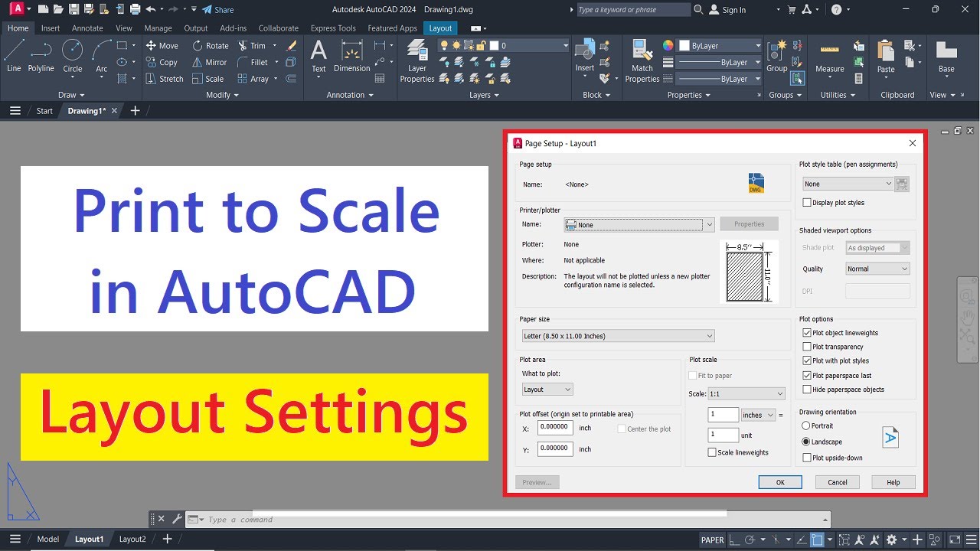Click the Mirror tool

tap(210, 62)
